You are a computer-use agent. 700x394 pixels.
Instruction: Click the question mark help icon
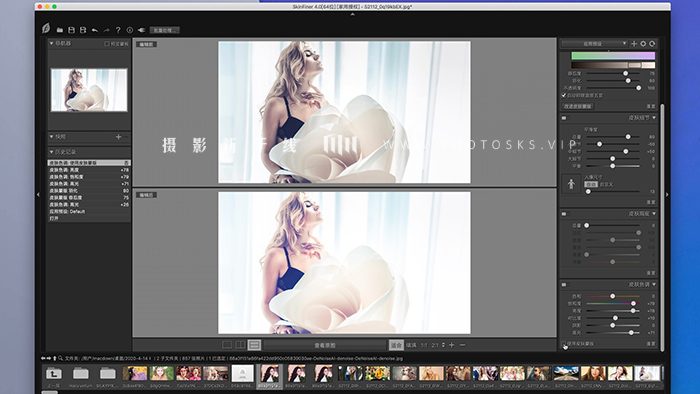pyautogui.click(x=118, y=30)
